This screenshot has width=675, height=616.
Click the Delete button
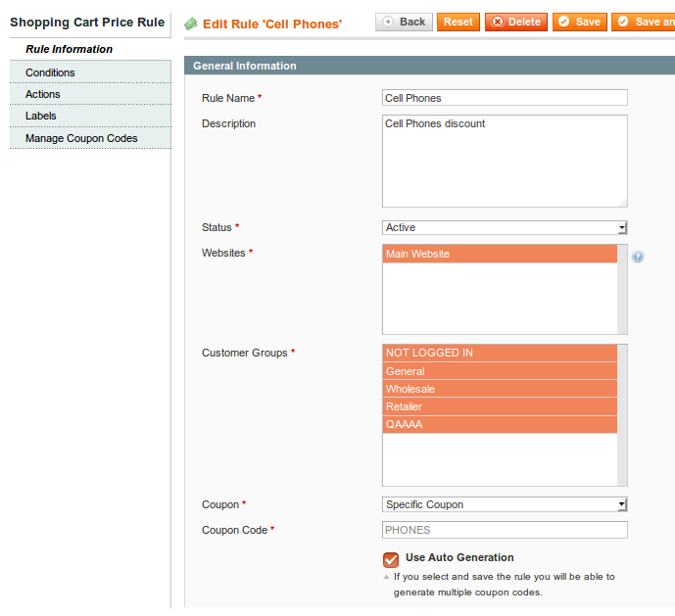(514, 22)
